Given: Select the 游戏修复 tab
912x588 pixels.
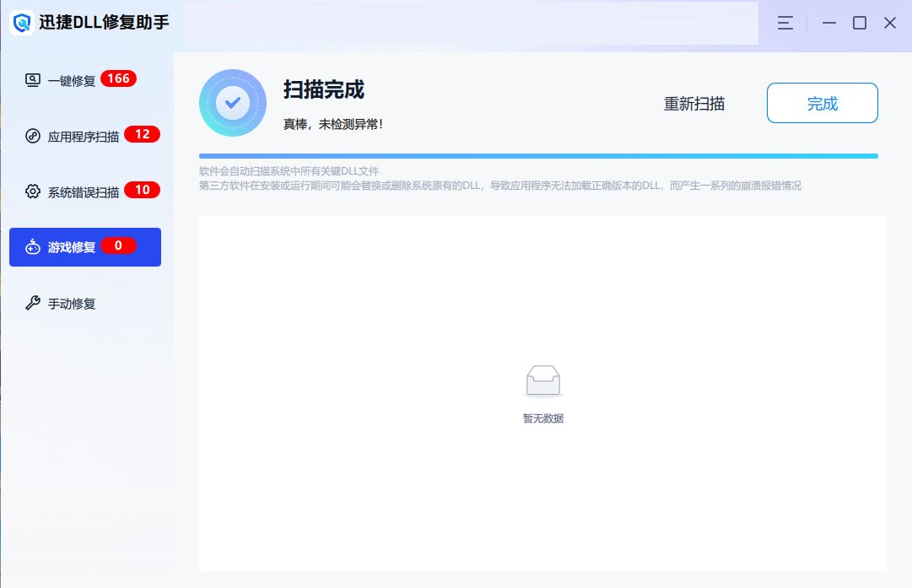Looking at the screenshot, I should tap(85, 247).
